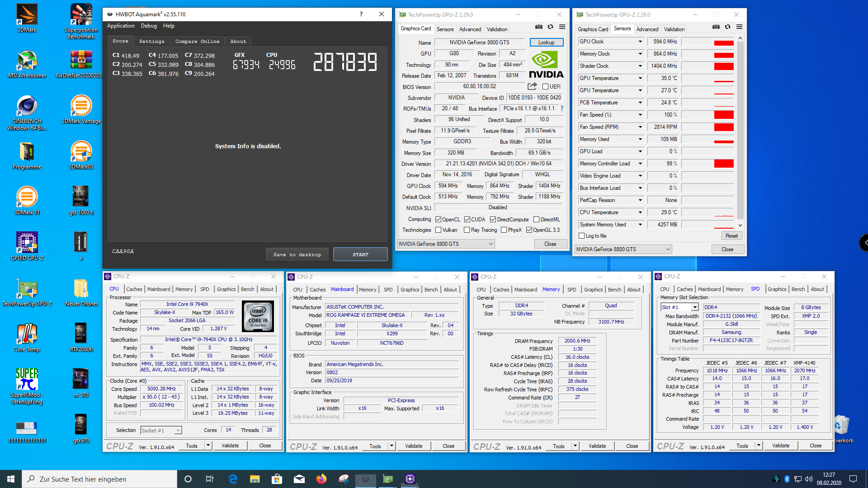Image resolution: width=868 pixels, height=488 pixels.
Task: Toggle CUDA checkbox in GPU-Z
Action: (x=467, y=220)
